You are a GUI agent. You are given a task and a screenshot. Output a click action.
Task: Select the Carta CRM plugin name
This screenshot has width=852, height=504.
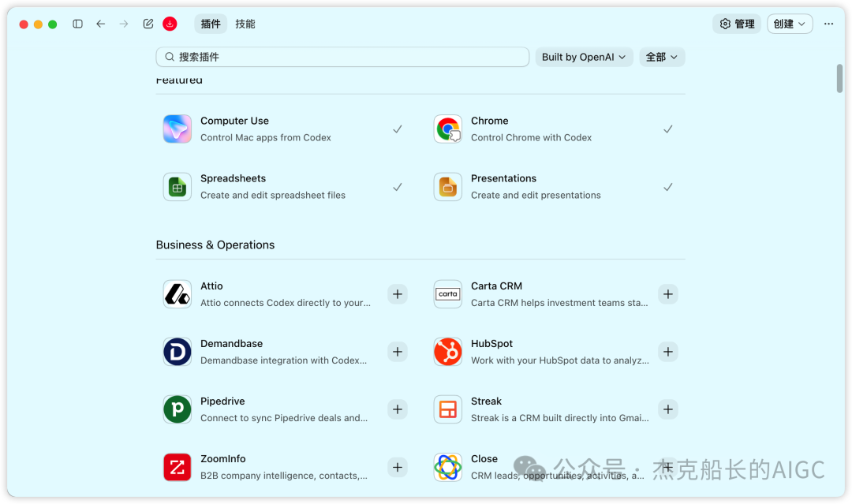click(x=497, y=286)
